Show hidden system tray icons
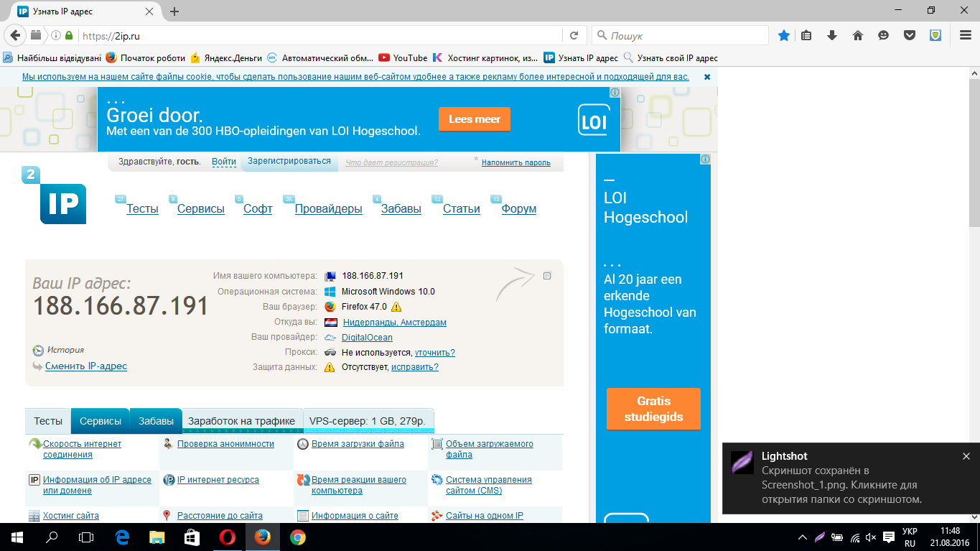This screenshot has height=551, width=980. point(803,537)
